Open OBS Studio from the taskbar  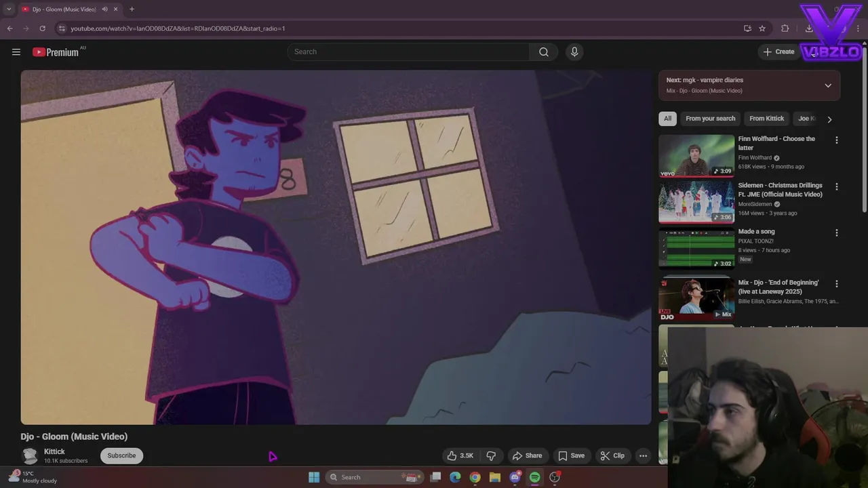pyautogui.click(x=555, y=477)
